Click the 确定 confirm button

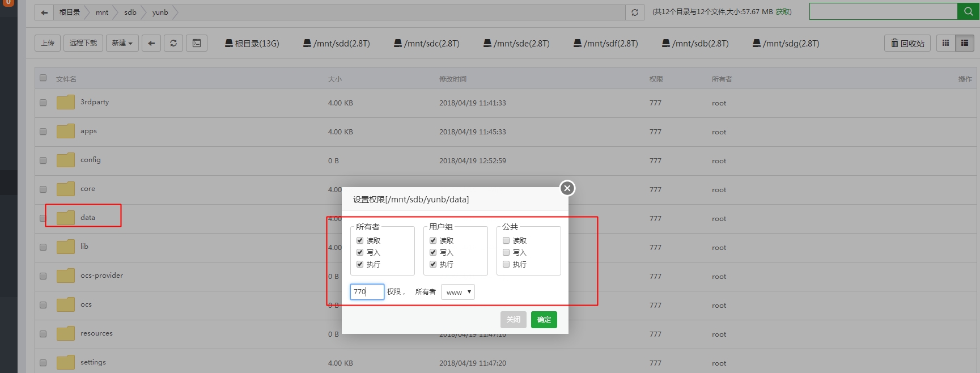(x=544, y=320)
